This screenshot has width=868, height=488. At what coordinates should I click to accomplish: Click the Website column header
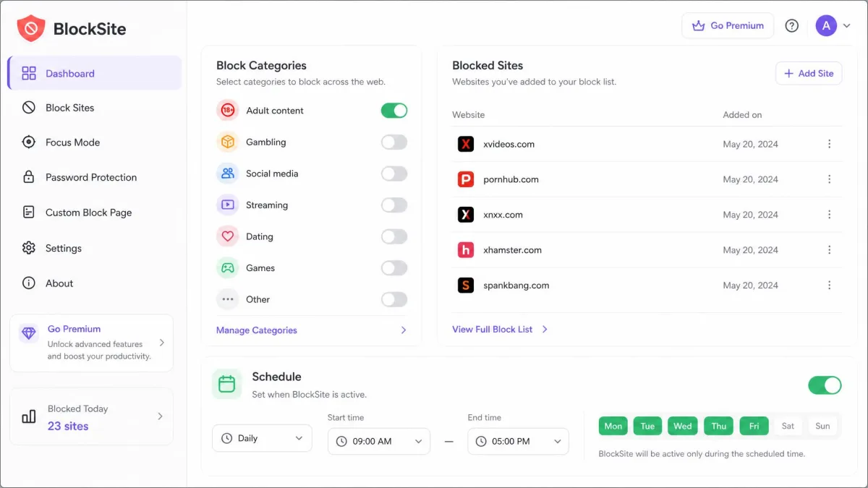point(469,114)
